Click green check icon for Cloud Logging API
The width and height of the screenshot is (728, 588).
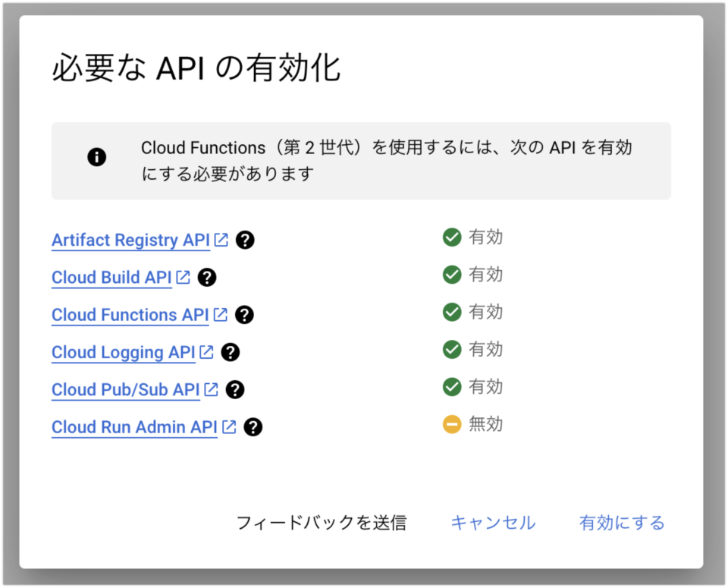[x=452, y=349]
